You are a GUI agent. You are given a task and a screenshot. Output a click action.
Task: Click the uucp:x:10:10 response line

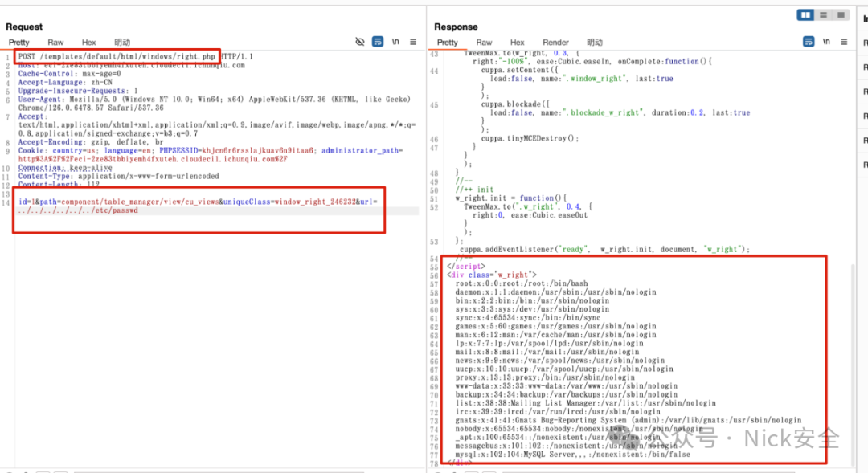564,369
